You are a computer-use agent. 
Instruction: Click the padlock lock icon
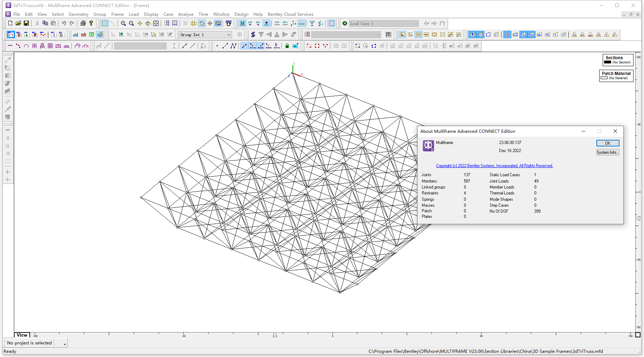click(x=287, y=46)
